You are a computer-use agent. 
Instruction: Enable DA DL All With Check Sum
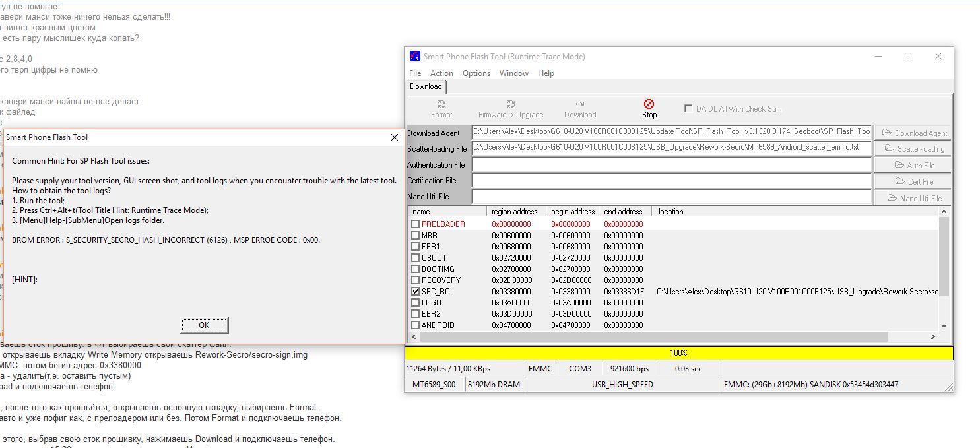coord(688,109)
